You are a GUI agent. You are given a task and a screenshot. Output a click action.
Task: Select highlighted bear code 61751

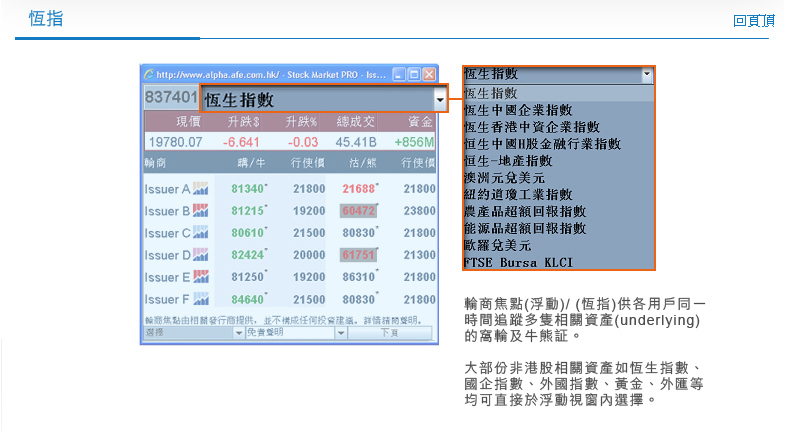pos(358,255)
